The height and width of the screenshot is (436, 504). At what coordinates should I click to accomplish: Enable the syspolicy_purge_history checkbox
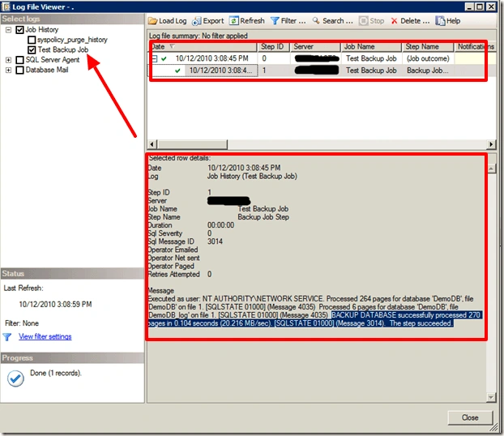[32, 40]
